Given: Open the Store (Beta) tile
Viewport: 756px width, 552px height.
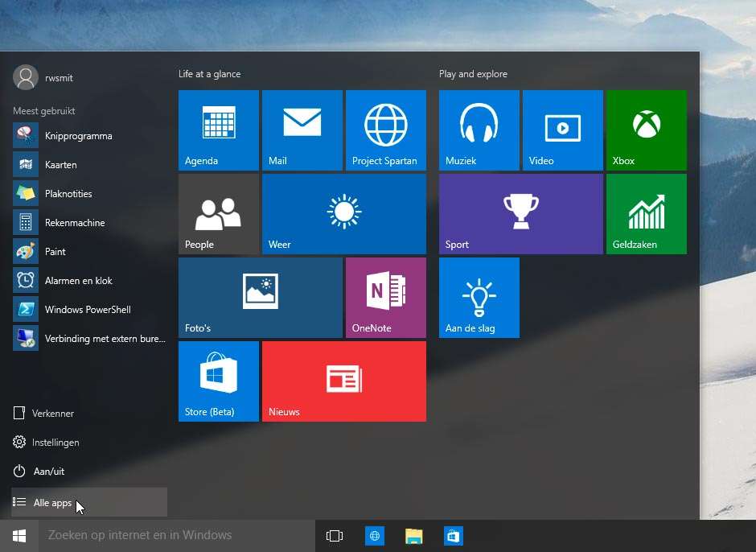Looking at the screenshot, I should click(x=219, y=381).
